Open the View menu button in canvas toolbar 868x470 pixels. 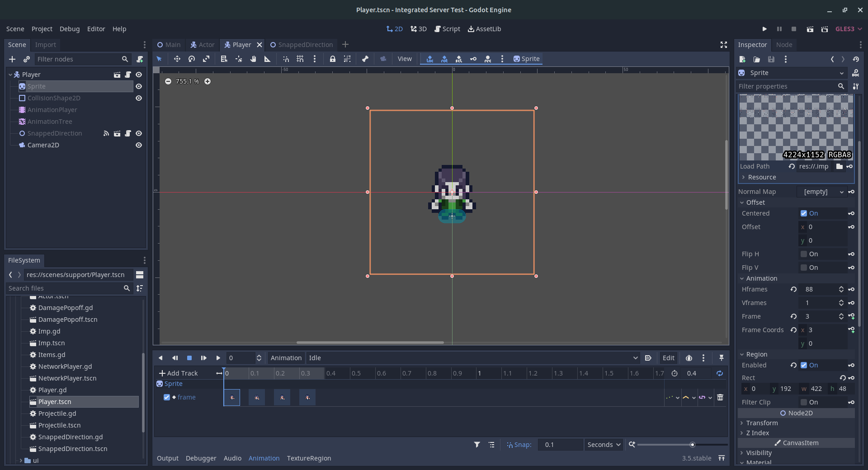(405, 59)
